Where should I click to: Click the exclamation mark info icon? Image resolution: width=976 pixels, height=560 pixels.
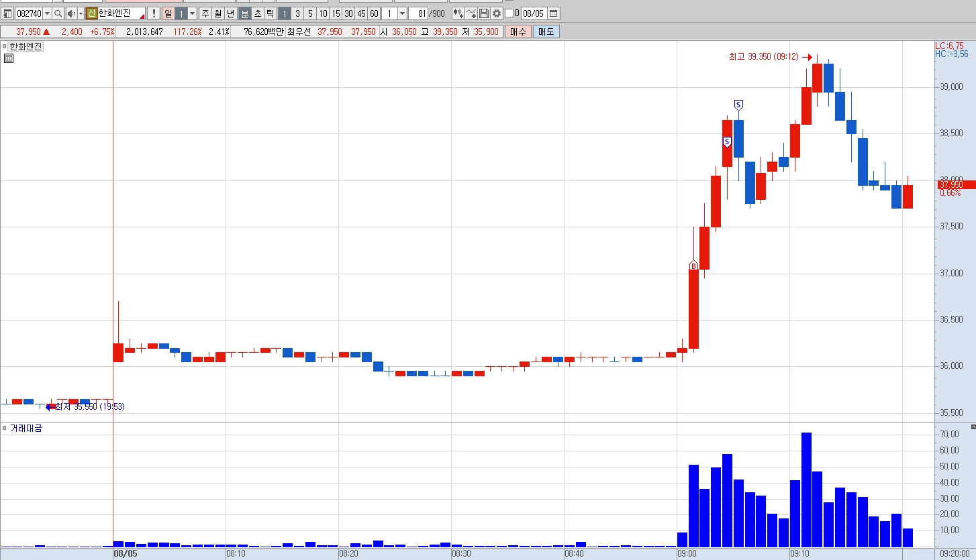click(x=154, y=13)
